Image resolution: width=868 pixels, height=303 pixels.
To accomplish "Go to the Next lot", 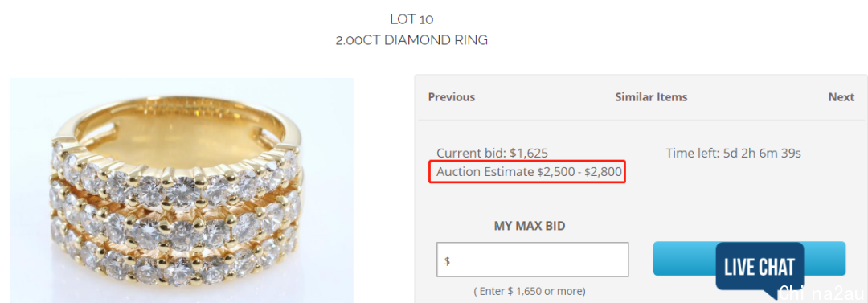I will pos(841,97).
